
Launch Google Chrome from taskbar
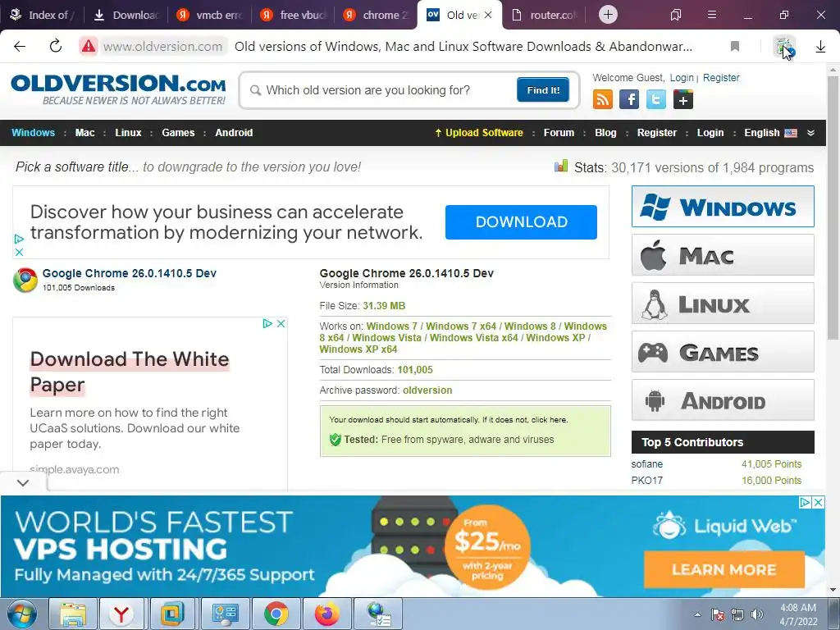click(x=276, y=614)
